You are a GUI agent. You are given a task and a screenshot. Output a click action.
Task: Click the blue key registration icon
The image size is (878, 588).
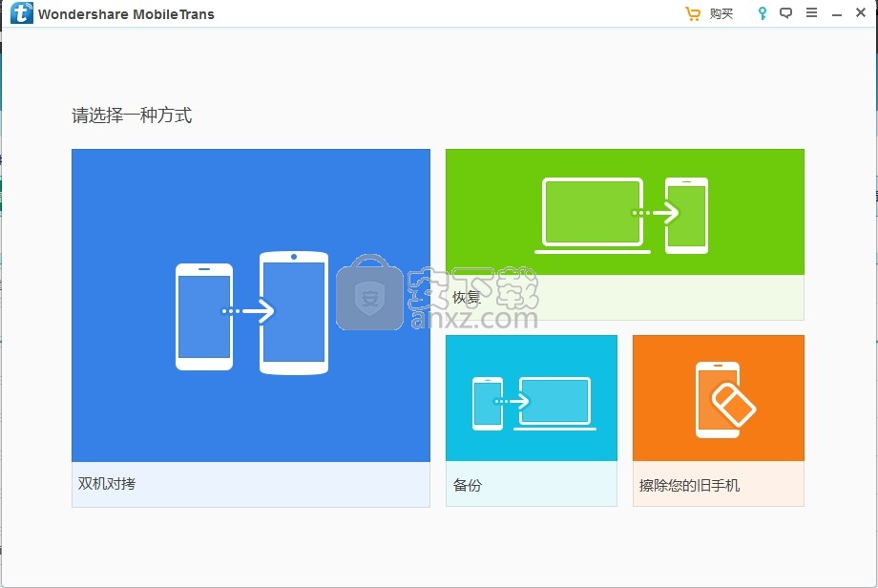click(x=762, y=14)
